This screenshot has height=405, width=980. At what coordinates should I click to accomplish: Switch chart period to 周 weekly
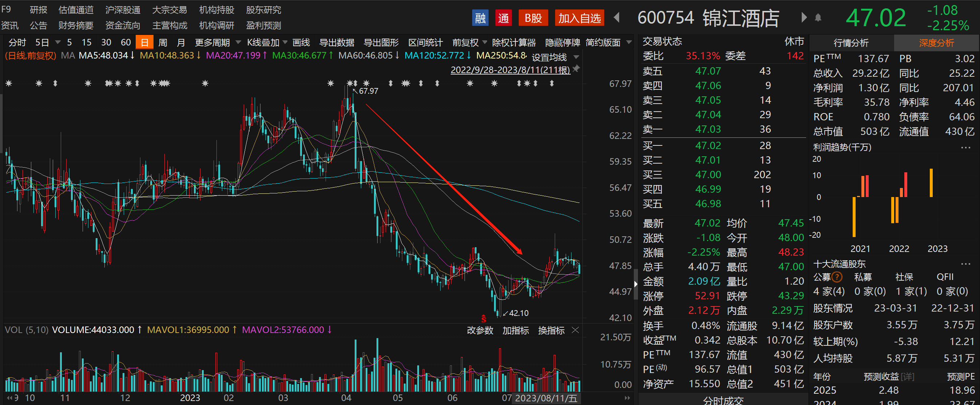[163, 42]
